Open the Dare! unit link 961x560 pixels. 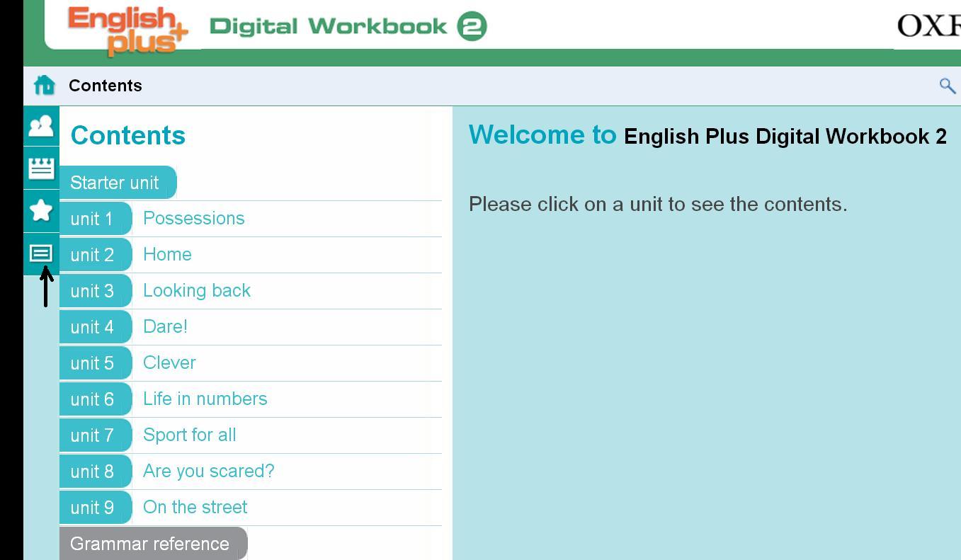click(165, 326)
